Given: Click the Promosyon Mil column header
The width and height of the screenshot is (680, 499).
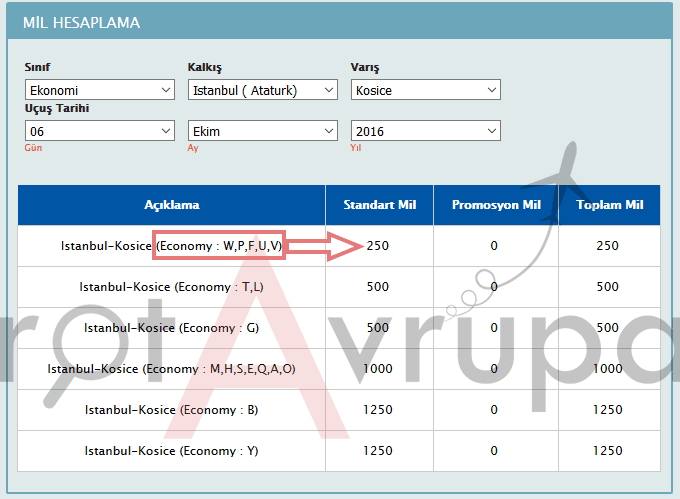Looking at the screenshot, I should pos(495,205).
